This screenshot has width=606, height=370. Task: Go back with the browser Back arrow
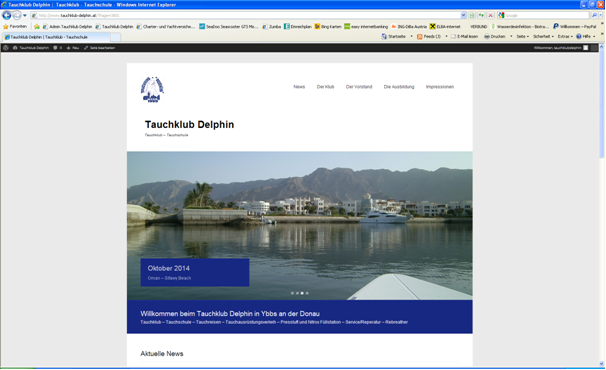tap(7, 15)
